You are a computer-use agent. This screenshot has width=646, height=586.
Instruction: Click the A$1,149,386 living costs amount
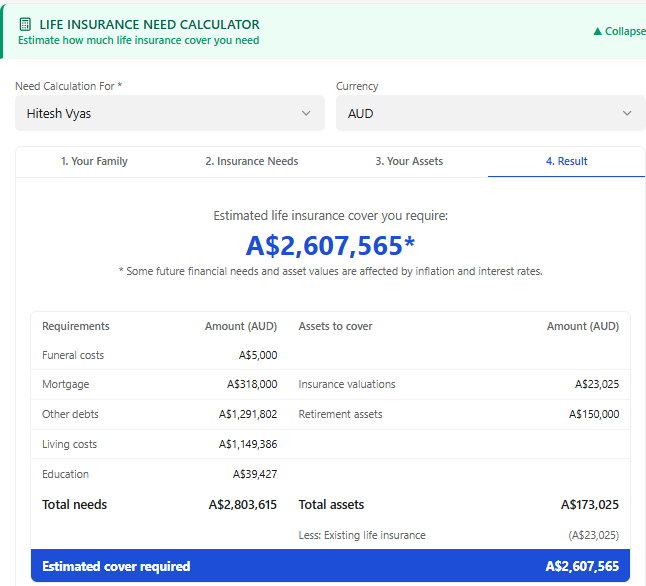[248, 444]
